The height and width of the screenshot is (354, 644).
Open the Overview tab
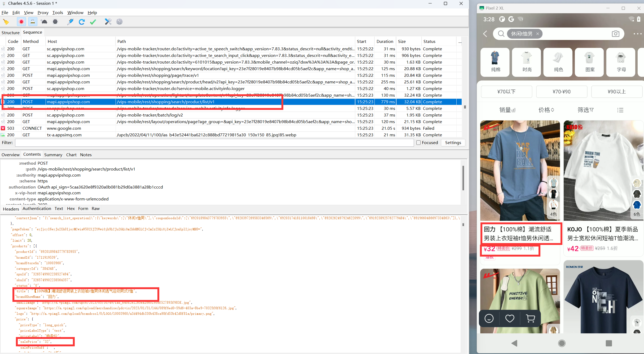11,155
